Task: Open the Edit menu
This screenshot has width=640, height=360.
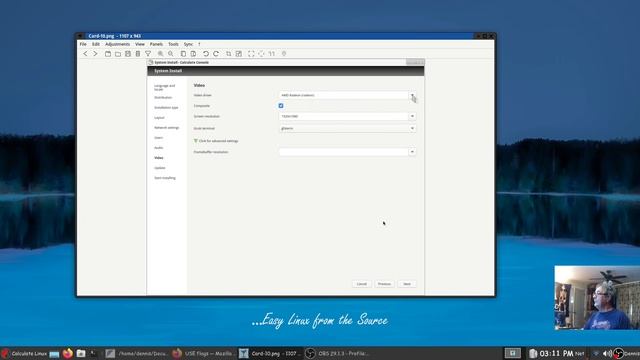Action: 96,44
